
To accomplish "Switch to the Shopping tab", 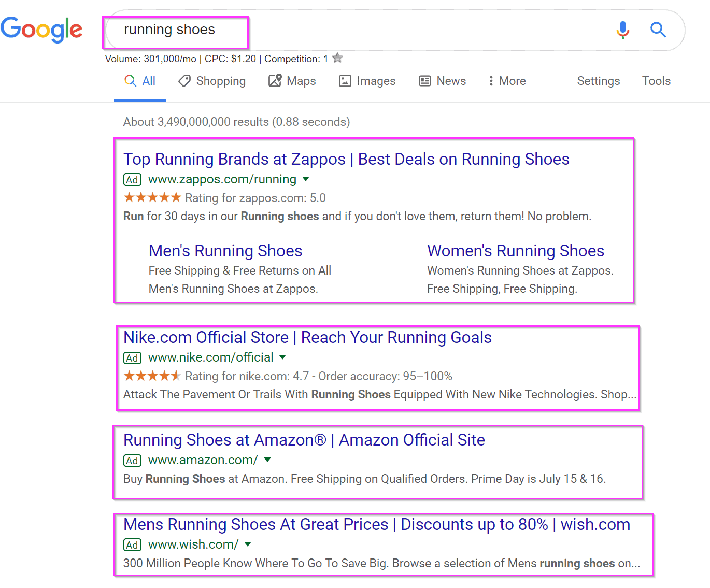I will 211,81.
